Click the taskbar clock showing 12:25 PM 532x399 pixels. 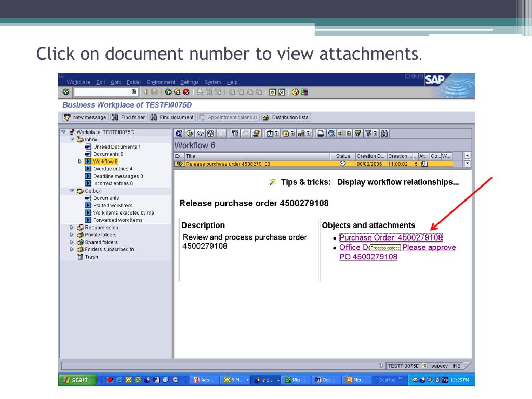460,380
